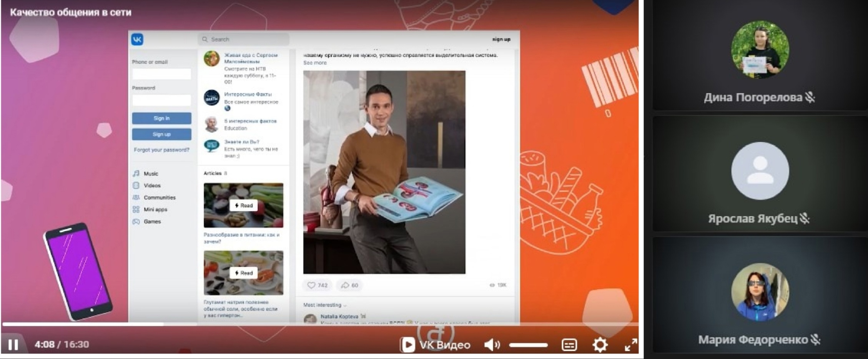
Task: Read the Глутамат натрия article
Action: coord(243,273)
